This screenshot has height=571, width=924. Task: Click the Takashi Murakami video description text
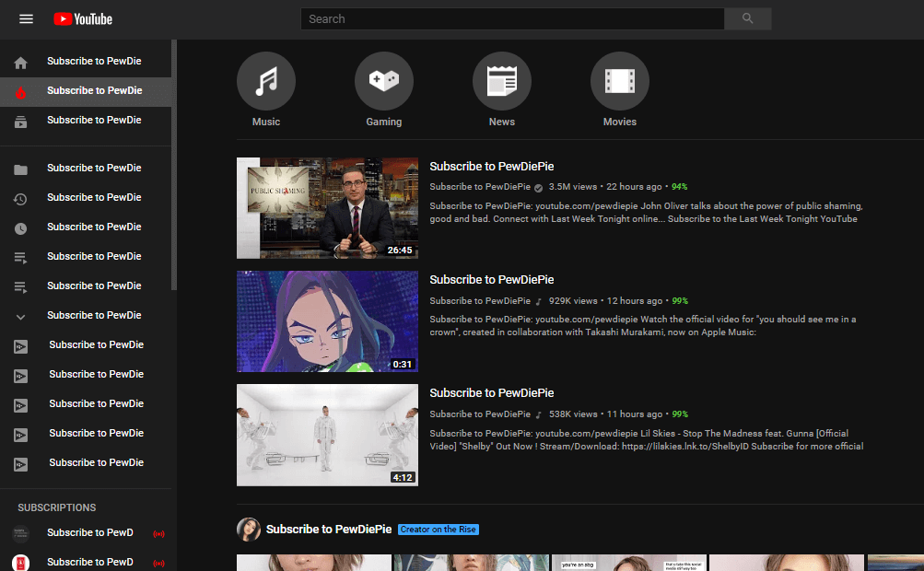click(x=643, y=326)
